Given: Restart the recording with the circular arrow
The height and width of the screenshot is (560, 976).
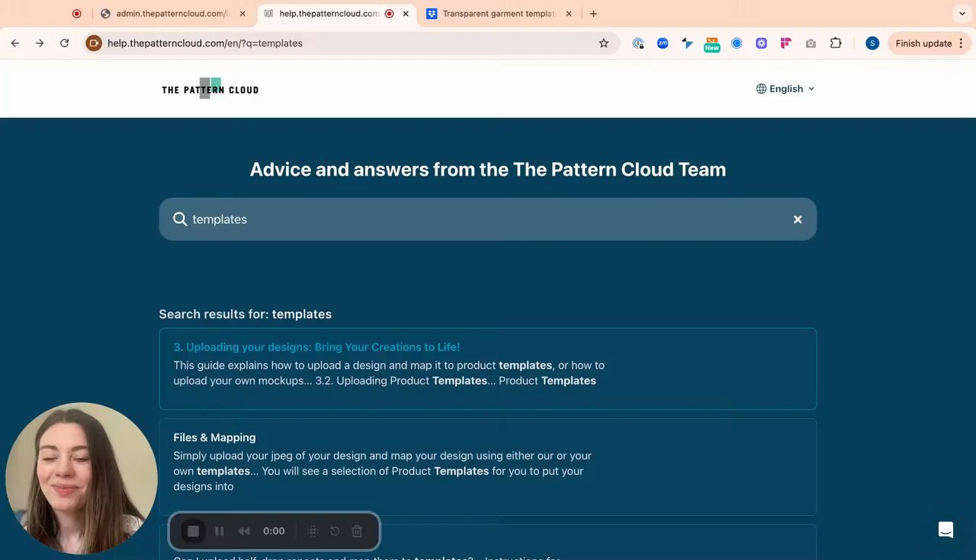Looking at the screenshot, I should pos(335,532).
